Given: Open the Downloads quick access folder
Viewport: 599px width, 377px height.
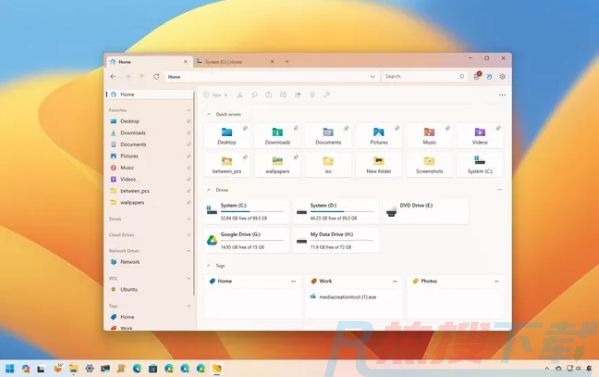Looking at the screenshot, I should [x=277, y=136].
